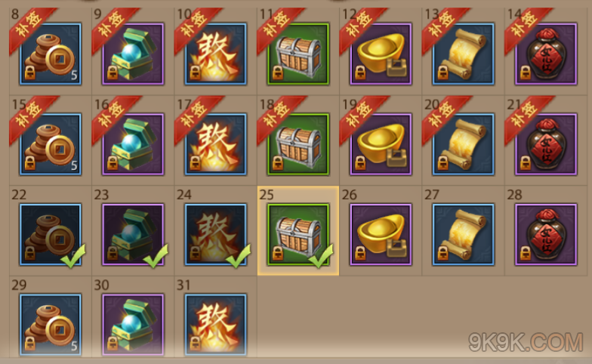The width and height of the screenshot is (592, 364).
Task: Tap the red ribbon on day 21
Action: coord(529,119)
